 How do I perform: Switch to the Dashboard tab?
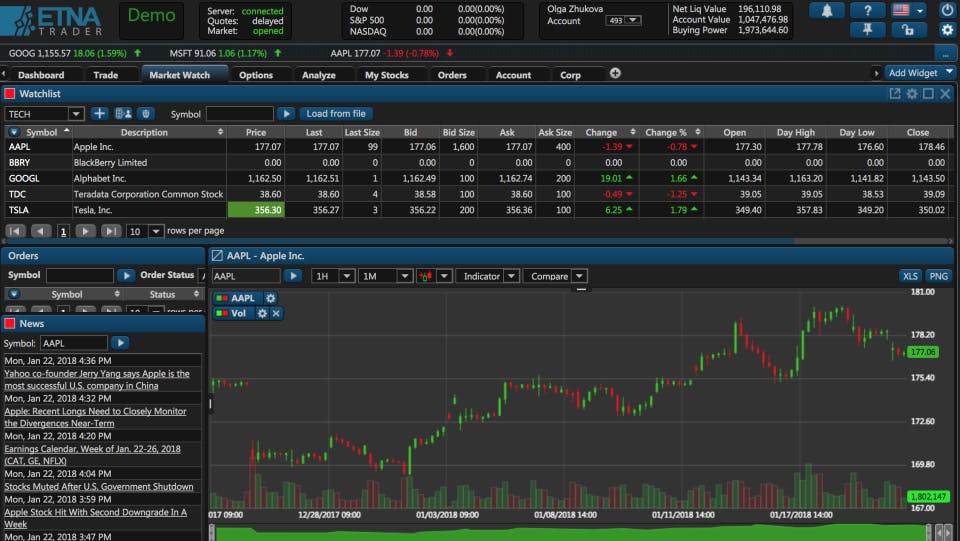[41, 75]
